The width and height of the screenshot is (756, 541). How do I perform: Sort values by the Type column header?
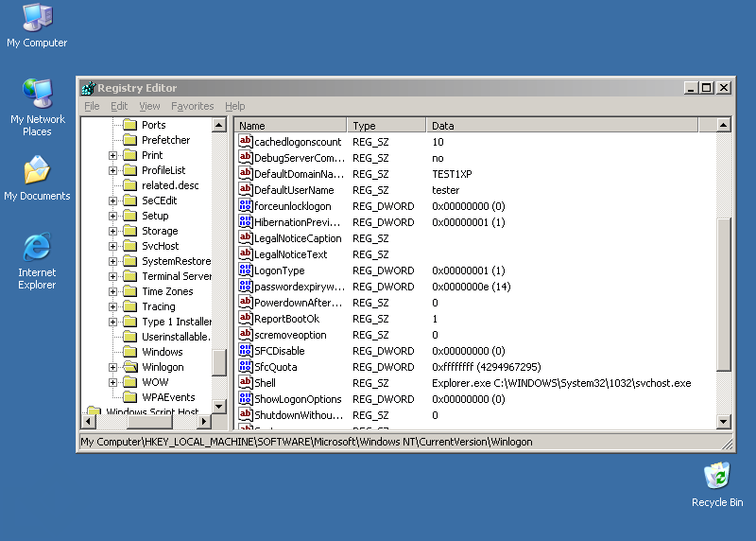click(387, 126)
